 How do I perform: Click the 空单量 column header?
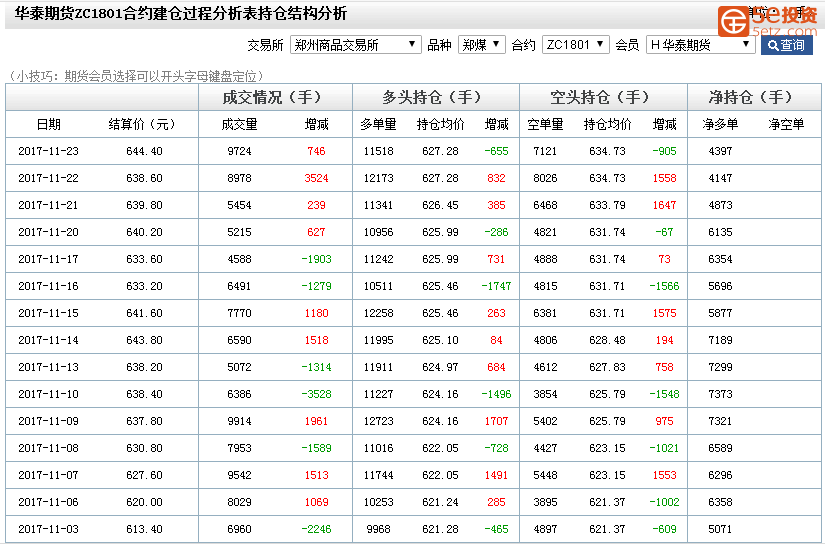click(545, 124)
